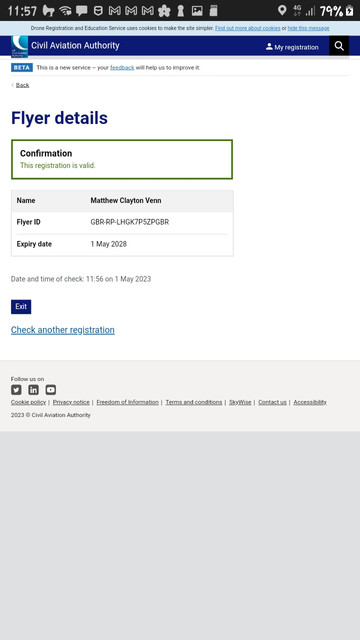Tap the Wi-Fi status bar icon
360x640 pixels.
point(65,11)
